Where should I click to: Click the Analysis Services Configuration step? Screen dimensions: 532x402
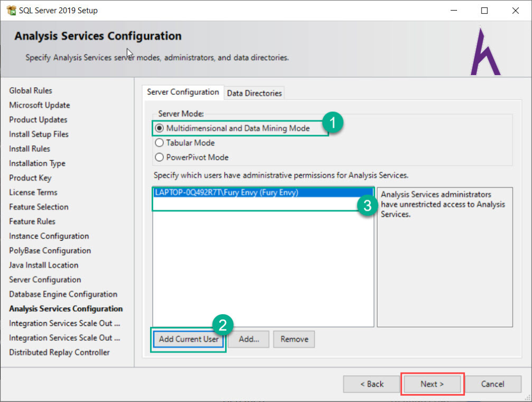66,309
